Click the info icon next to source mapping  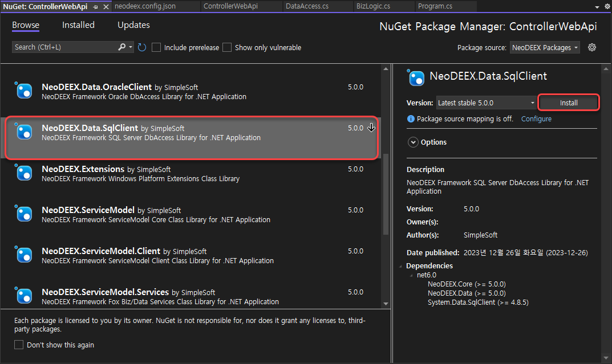coord(411,119)
